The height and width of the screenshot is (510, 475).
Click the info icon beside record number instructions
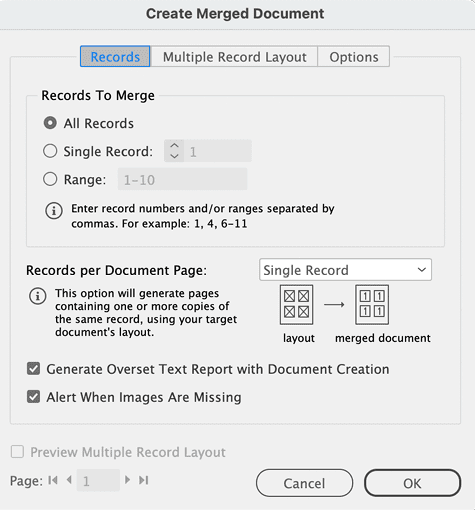pos(54,211)
